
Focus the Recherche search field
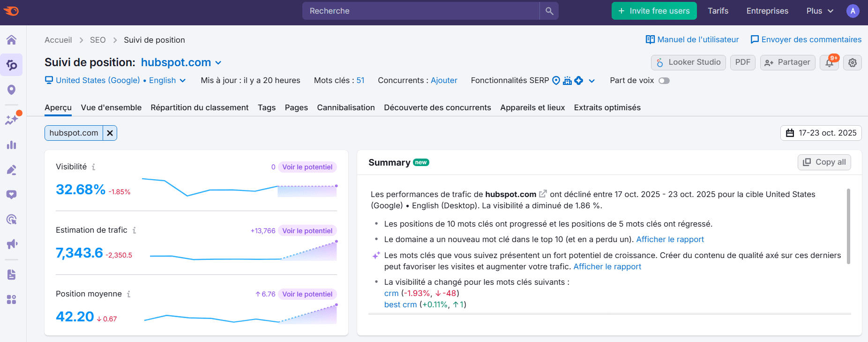[x=421, y=11]
